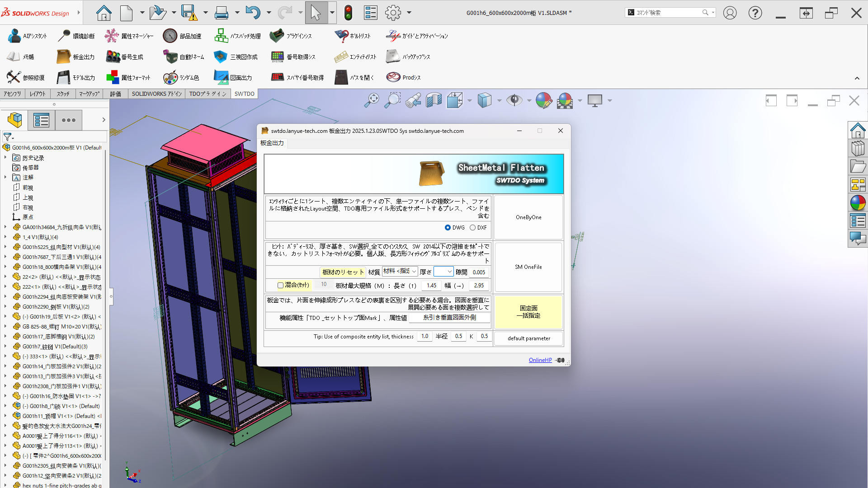
Task: Open the 材料 material dropdown
Action: tap(400, 272)
